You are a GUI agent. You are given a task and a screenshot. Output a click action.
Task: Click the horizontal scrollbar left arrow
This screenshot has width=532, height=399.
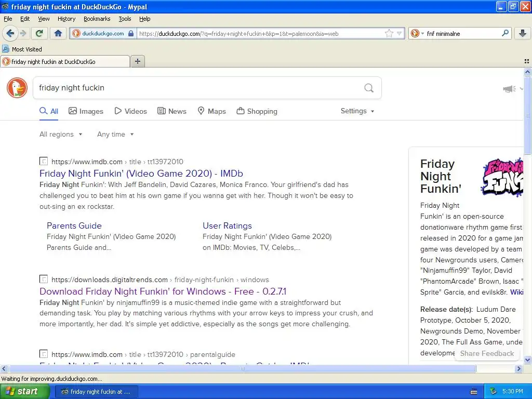point(4,368)
